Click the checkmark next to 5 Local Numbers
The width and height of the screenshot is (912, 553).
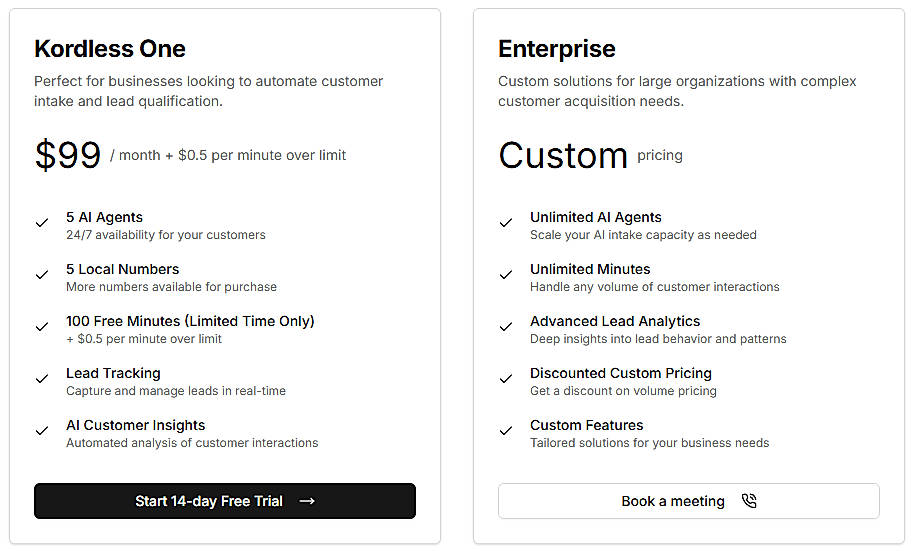(x=42, y=275)
